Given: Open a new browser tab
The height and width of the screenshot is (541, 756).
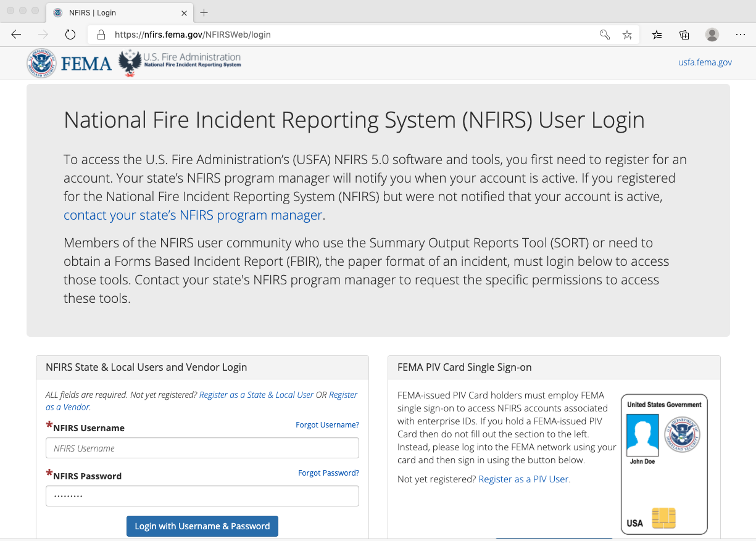Looking at the screenshot, I should click(x=204, y=12).
